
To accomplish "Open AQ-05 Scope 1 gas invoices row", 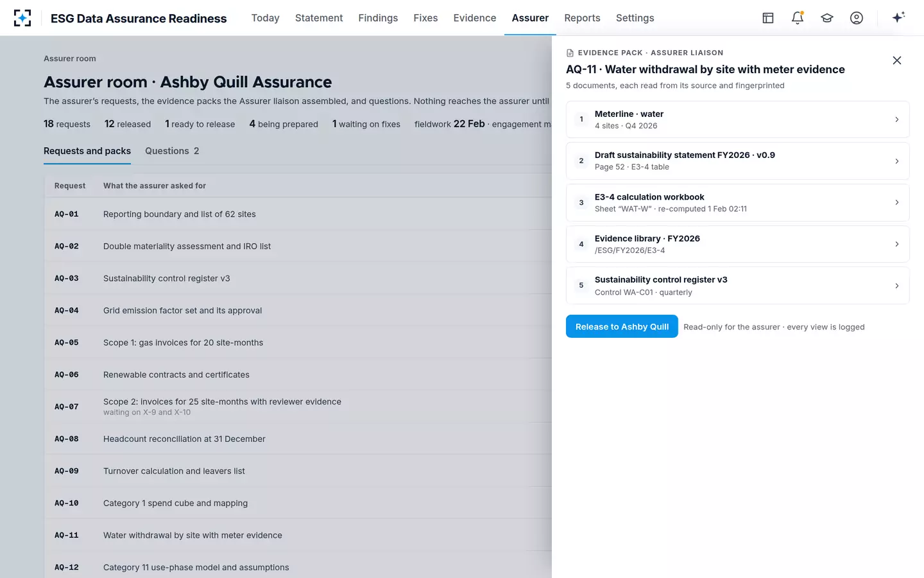I will [298, 342].
